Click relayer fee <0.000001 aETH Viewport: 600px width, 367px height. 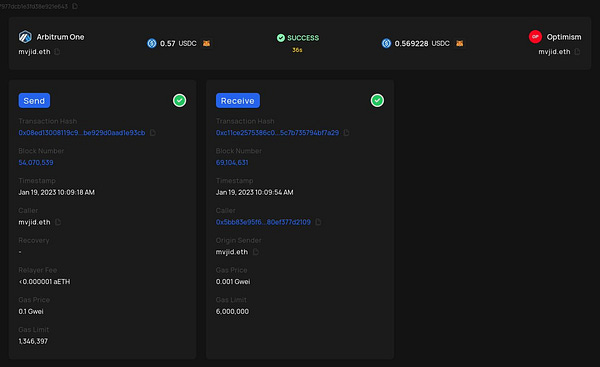tap(44, 282)
